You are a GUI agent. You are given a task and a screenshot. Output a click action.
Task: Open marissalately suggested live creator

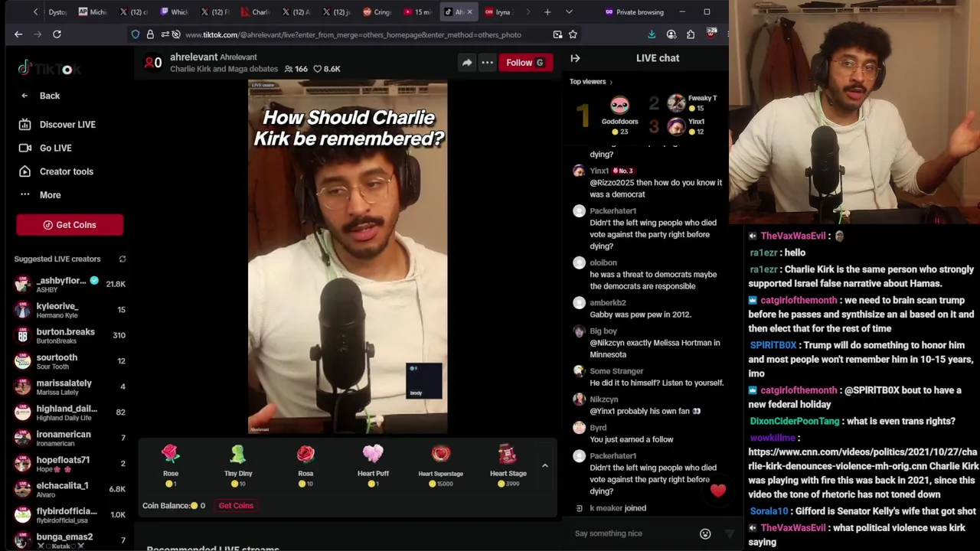click(69, 386)
